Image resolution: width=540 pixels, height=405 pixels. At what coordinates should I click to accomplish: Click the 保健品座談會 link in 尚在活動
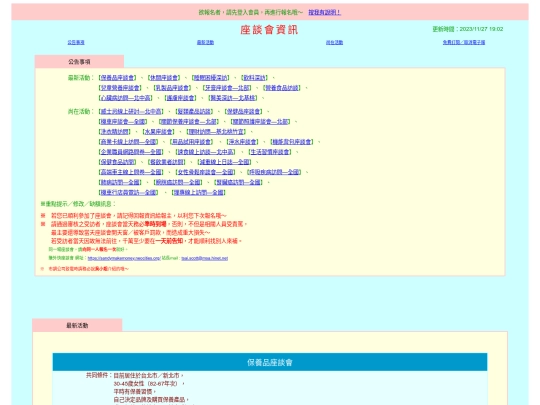(x=243, y=112)
